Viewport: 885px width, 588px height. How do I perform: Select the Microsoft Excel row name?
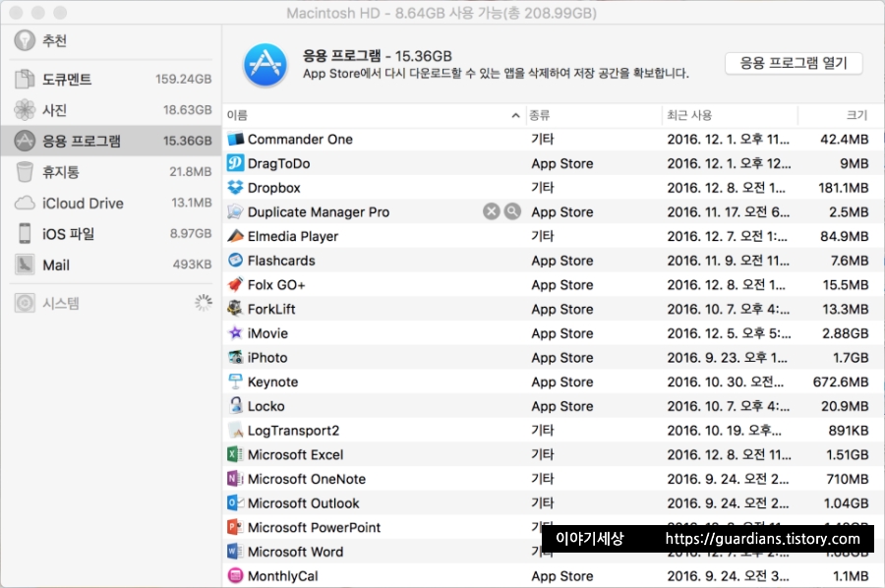tap(295, 454)
